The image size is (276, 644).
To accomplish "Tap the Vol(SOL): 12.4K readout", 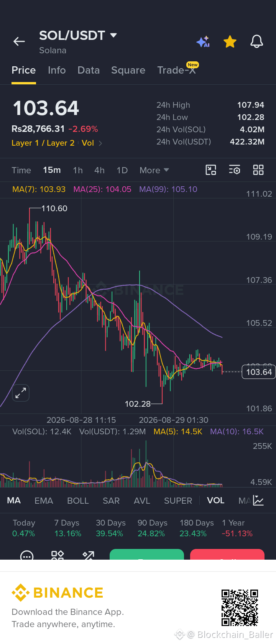I will [x=42, y=432].
